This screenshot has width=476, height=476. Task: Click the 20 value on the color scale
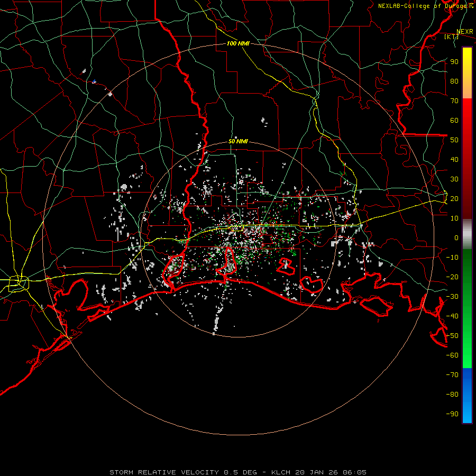click(454, 198)
